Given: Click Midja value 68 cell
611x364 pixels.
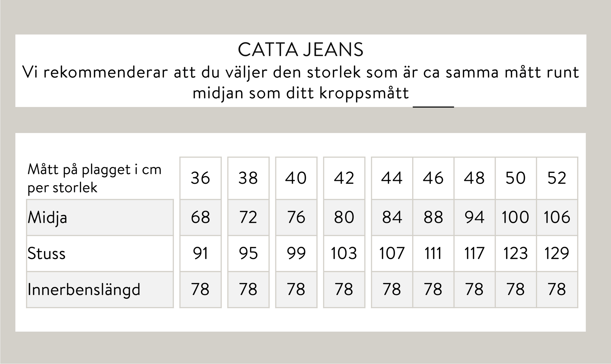Looking at the screenshot, I should [200, 217].
